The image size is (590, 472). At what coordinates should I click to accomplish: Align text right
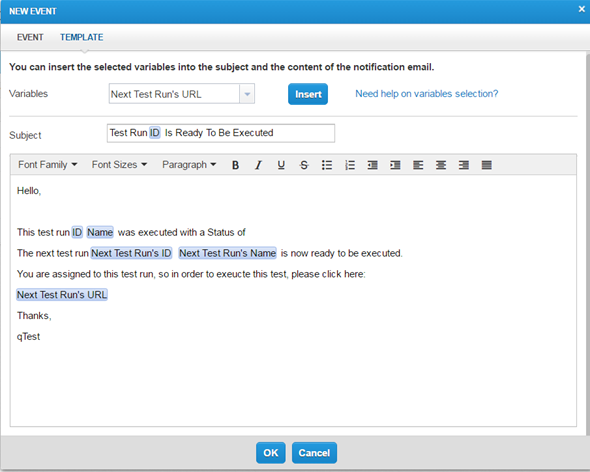click(464, 165)
